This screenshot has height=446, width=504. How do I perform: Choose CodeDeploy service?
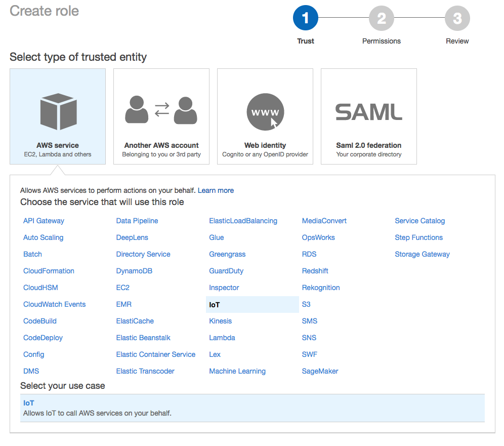(43, 338)
